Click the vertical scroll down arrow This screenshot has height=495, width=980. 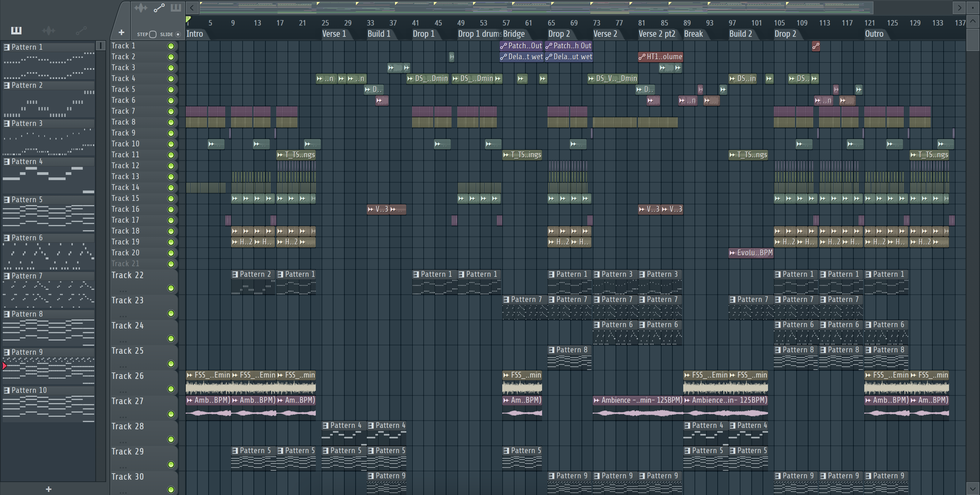[x=973, y=488]
